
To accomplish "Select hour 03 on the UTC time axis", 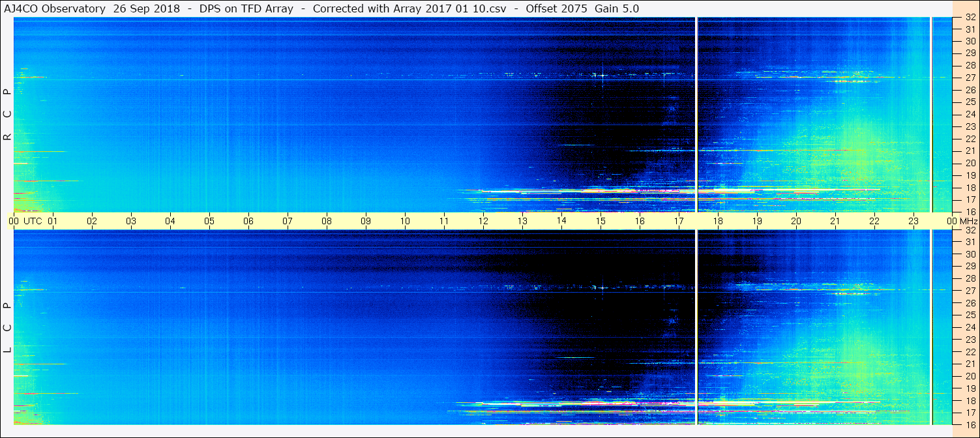I will pyautogui.click(x=131, y=221).
